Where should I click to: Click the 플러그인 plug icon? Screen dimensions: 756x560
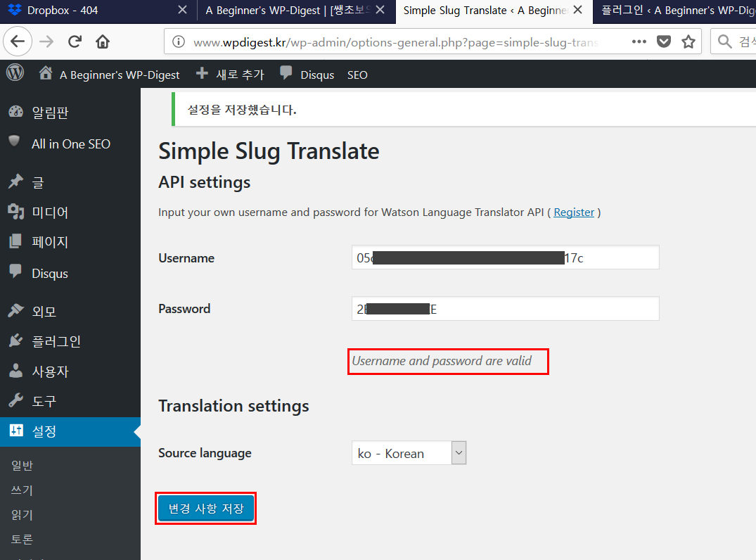point(15,341)
